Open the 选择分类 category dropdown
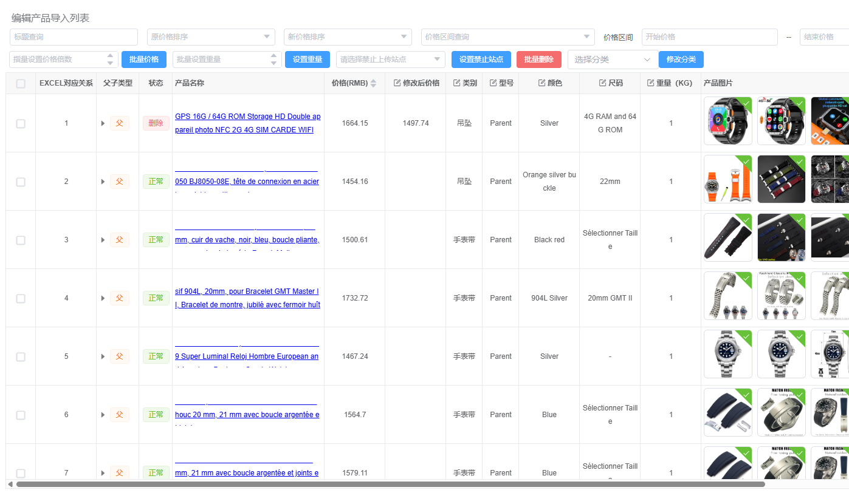The image size is (849, 504). [x=613, y=60]
